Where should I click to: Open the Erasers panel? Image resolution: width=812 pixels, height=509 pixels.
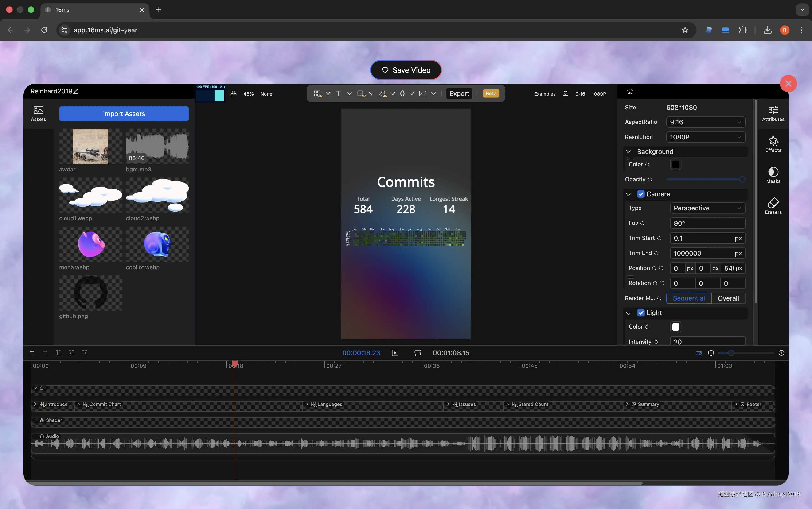tap(773, 206)
